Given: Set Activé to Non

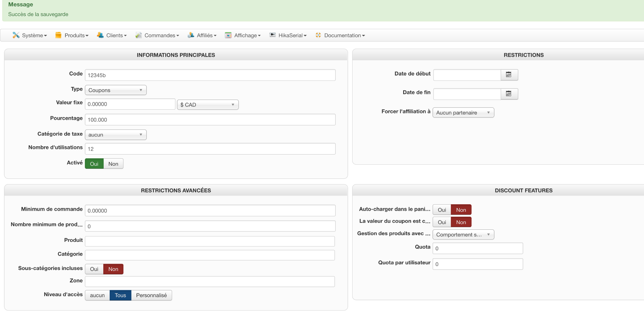Looking at the screenshot, I should 113,164.
